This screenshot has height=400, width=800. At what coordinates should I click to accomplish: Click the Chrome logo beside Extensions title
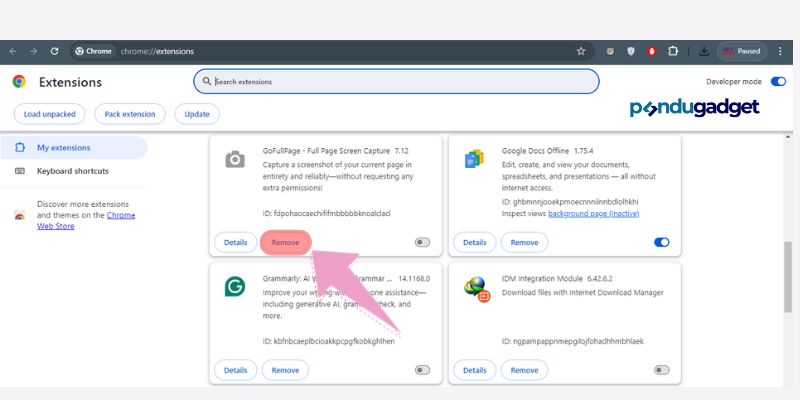[19, 82]
